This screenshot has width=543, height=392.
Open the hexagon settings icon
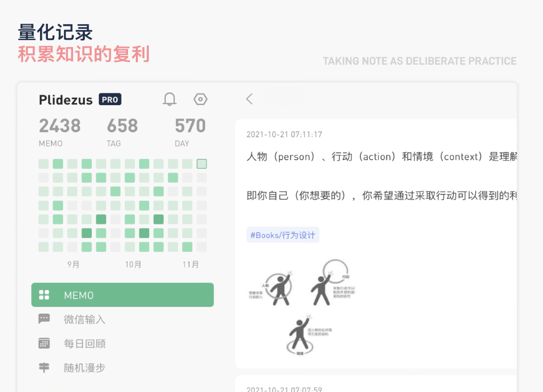pyautogui.click(x=200, y=99)
